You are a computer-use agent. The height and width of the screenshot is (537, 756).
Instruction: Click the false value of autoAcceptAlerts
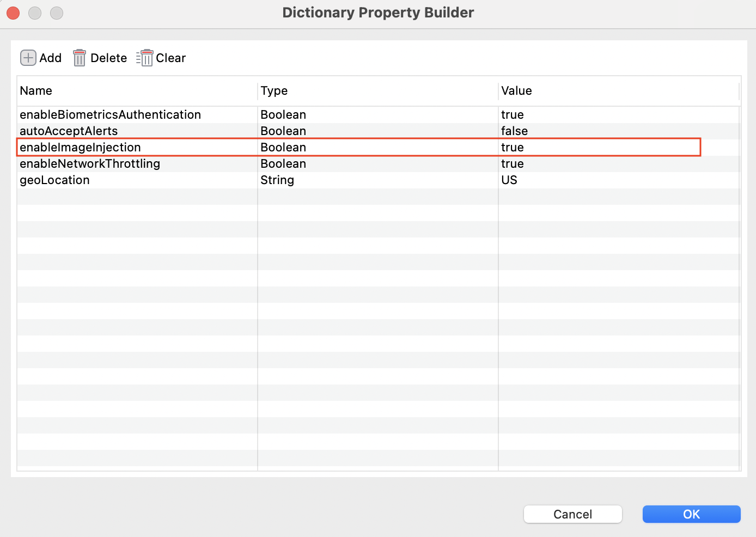pyautogui.click(x=514, y=131)
